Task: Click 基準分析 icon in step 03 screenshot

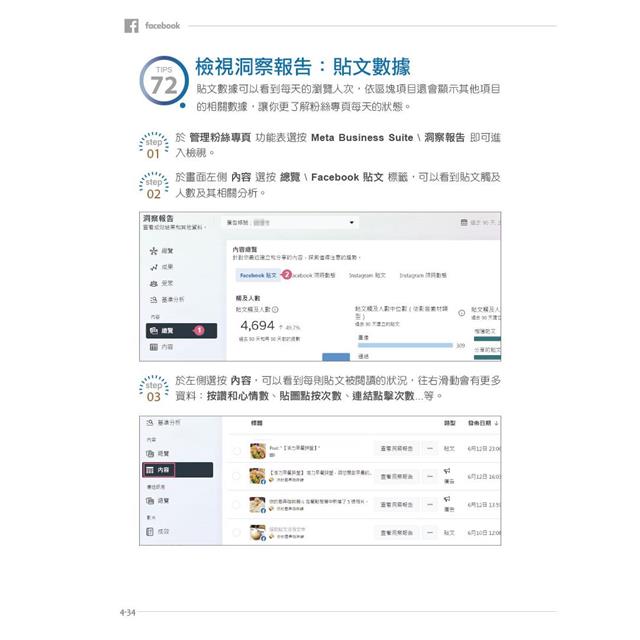Action: (150, 423)
